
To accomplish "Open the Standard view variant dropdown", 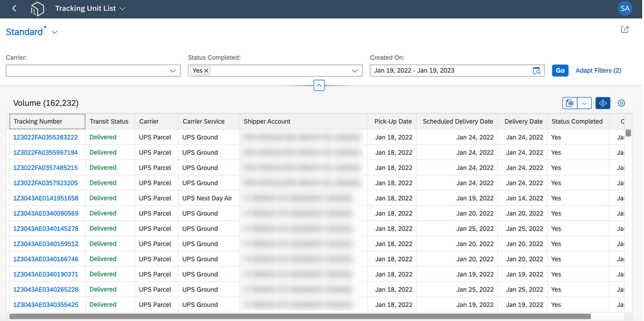I will pos(54,32).
